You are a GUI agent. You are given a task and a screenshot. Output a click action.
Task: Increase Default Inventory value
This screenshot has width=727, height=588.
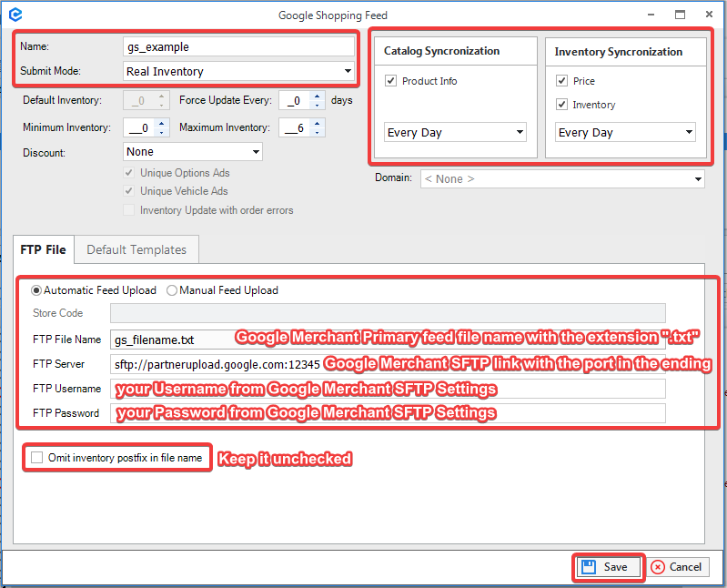161,96
